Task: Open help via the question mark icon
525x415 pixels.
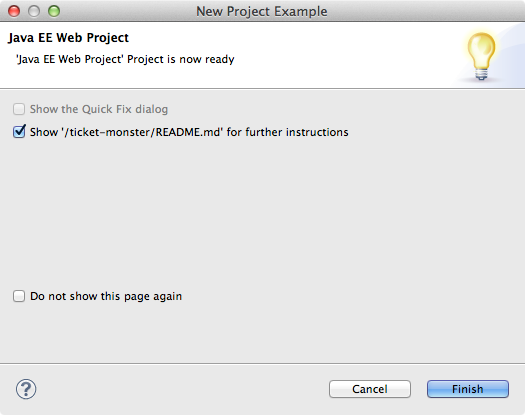Action: point(26,389)
